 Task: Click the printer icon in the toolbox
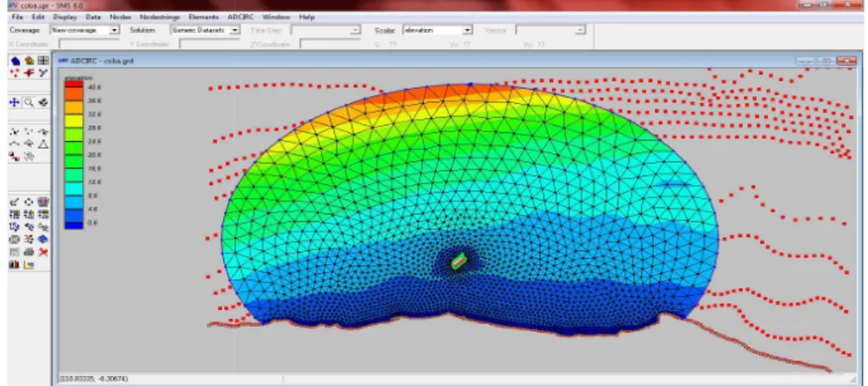[29, 252]
